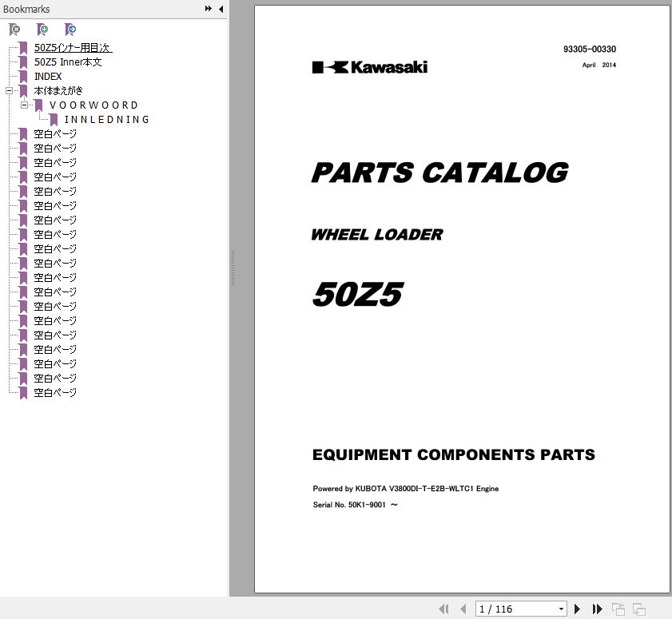
Task: Click the WHEEL LOADER subtitle
Action: 377,235
